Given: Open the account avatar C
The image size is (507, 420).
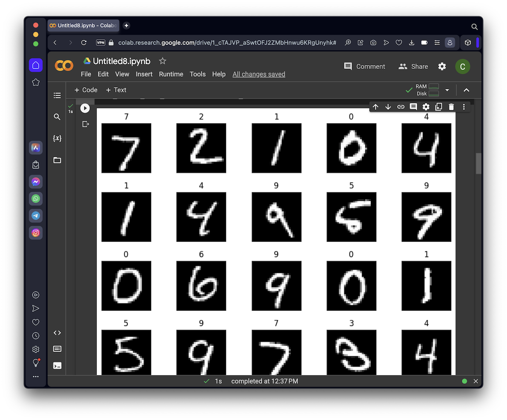Looking at the screenshot, I should (x=463, y=67).
